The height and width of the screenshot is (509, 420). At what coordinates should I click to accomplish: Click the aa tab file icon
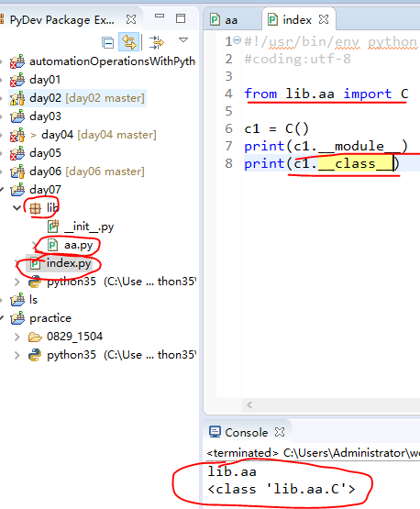point(215,19)
